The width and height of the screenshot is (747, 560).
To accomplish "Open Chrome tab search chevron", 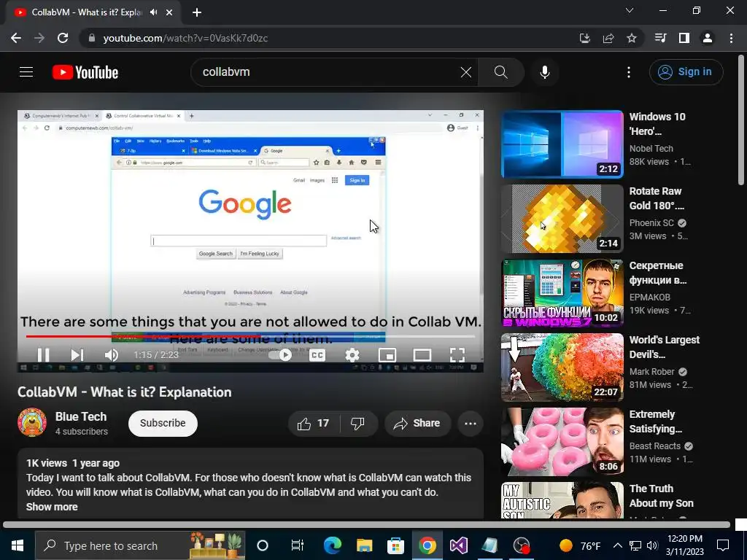I will (x=630, y=10).
